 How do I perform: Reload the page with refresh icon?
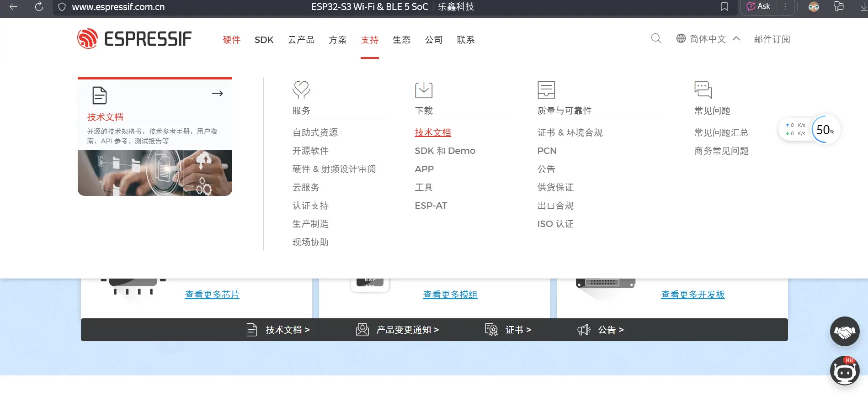[39, 7]
